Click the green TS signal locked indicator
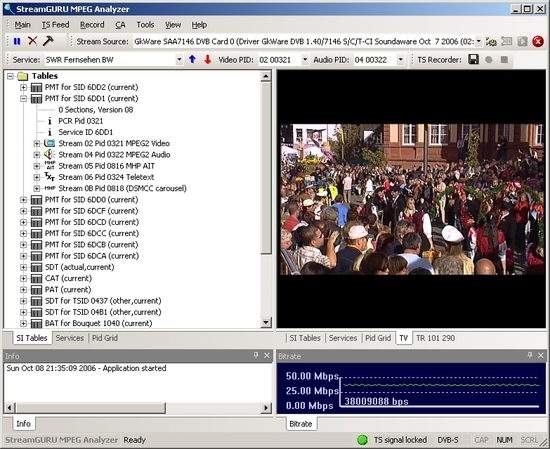 [362, 440]
